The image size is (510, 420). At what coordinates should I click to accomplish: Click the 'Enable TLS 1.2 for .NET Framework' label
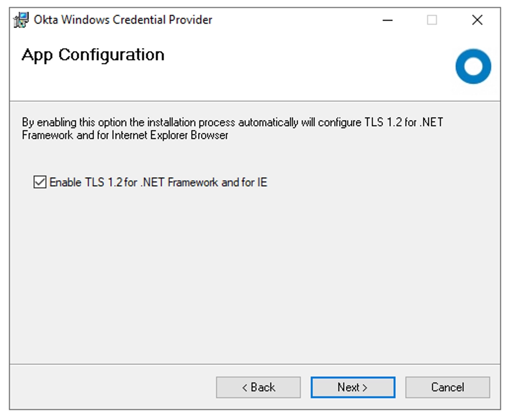[x=134, y=182]
